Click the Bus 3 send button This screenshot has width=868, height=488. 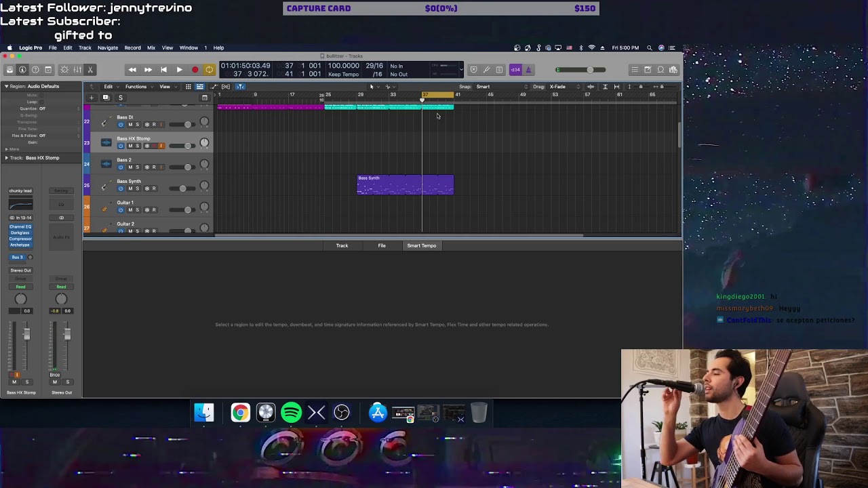17,258
